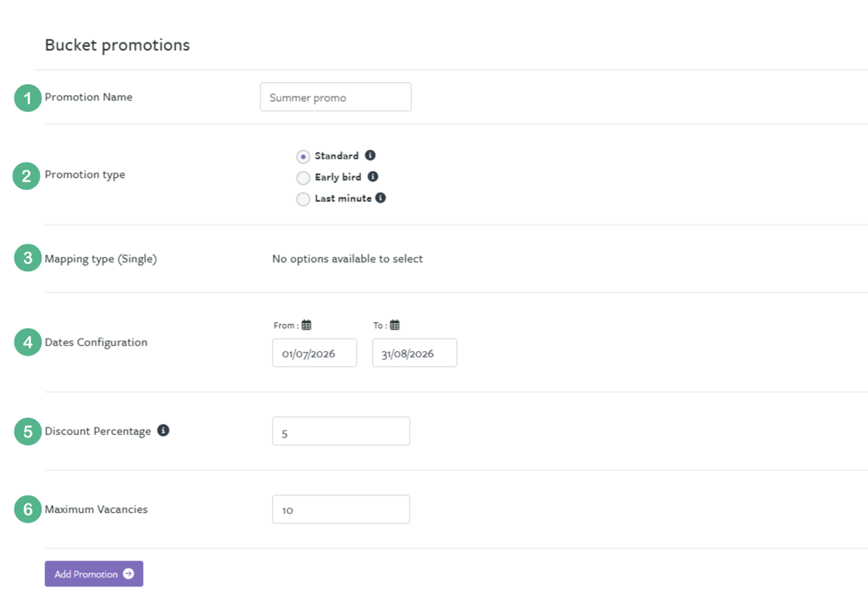868x614 pixels.
Task: Click the Discount Percentage info icon
Action: pyautogui.click(x=163, y=430)
